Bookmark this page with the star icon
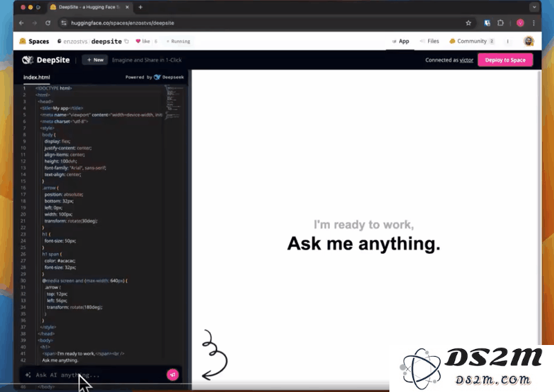Screen dimensions: 554x392 [468, 23]
